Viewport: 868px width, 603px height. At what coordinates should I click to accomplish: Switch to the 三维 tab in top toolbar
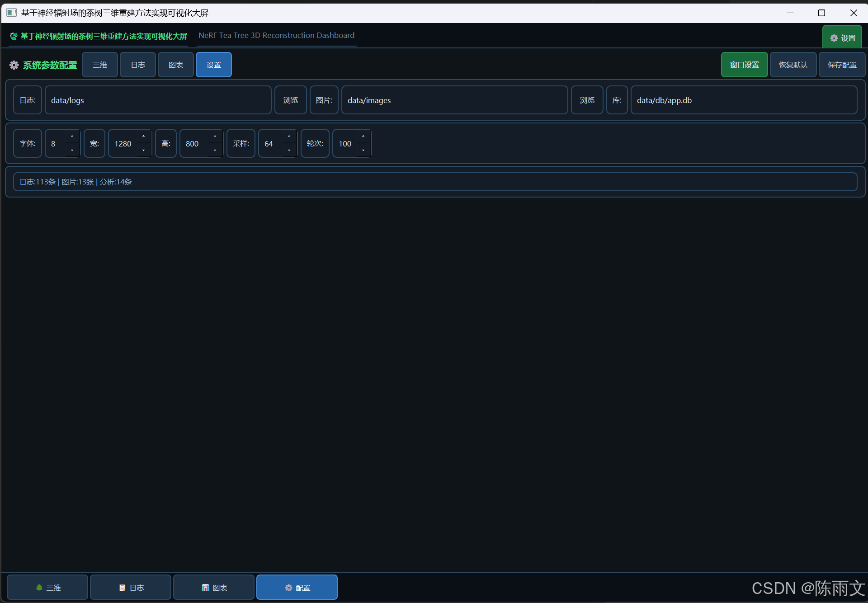pos(100,65)
